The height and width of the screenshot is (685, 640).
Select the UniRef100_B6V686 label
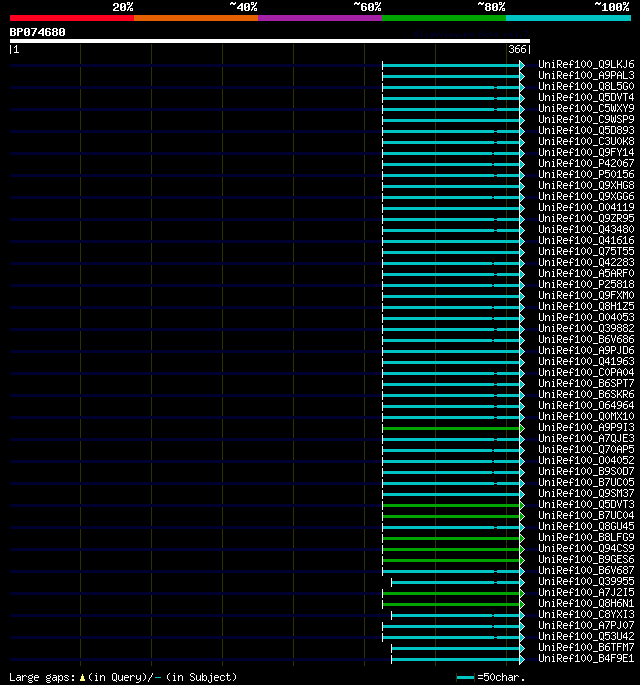(586, 339)
